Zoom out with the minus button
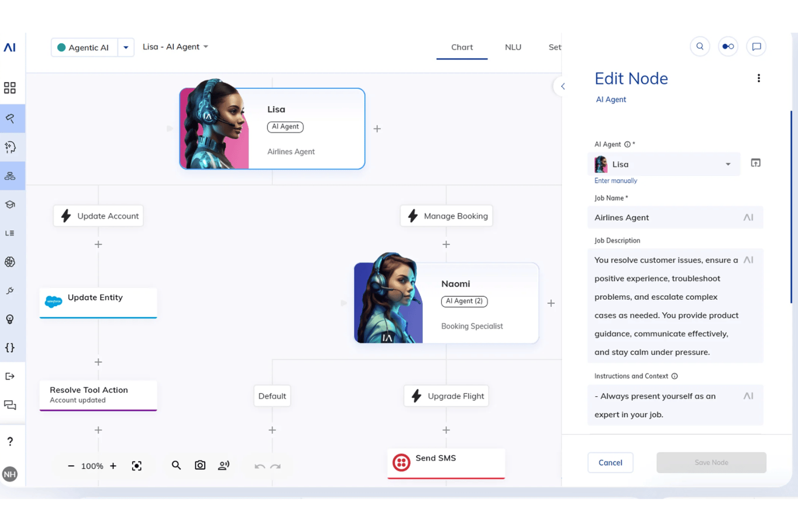This screenshot has height=532, width=798. coord(71,466)
